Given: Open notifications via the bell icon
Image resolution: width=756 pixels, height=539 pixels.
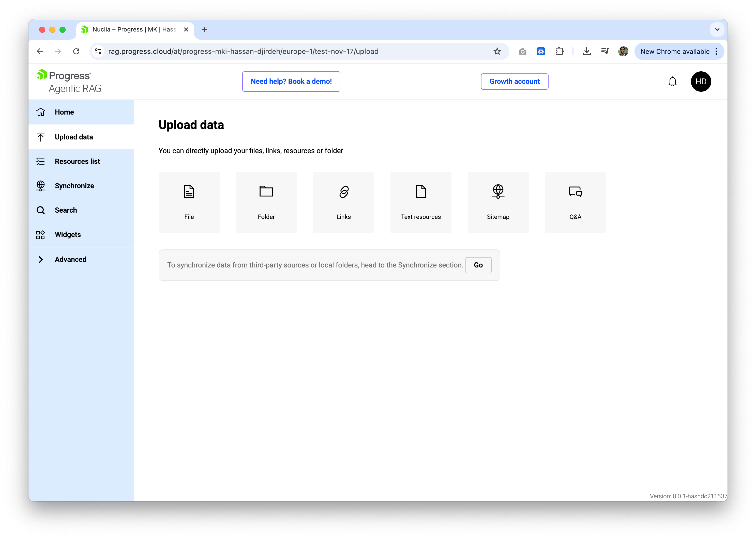Looking at the screenshot, I should click(x=672, y=81).
